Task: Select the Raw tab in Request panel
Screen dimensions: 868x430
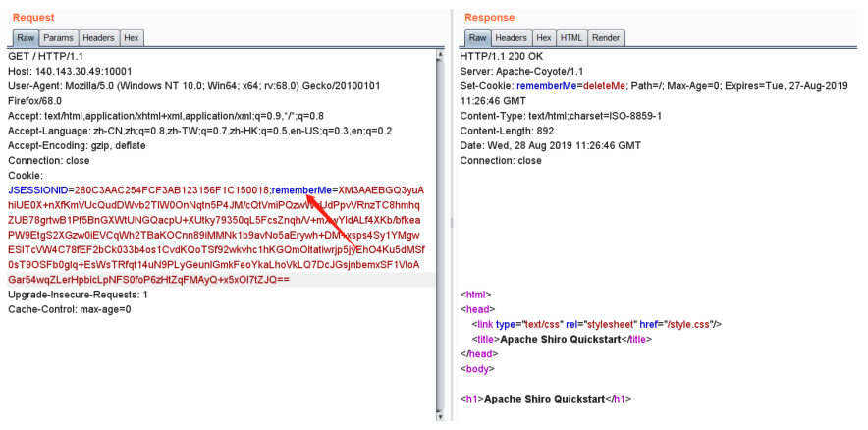Action: pyautogui.click(x=26, y=38)
